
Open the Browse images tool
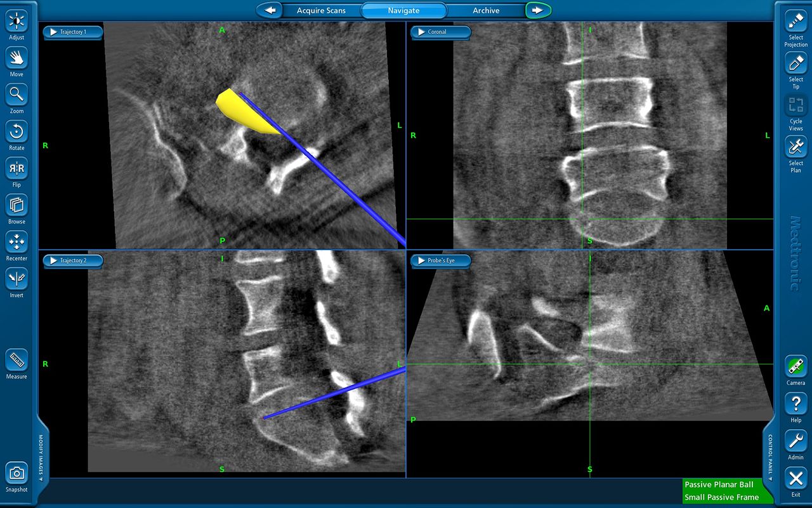click(16, 206)
